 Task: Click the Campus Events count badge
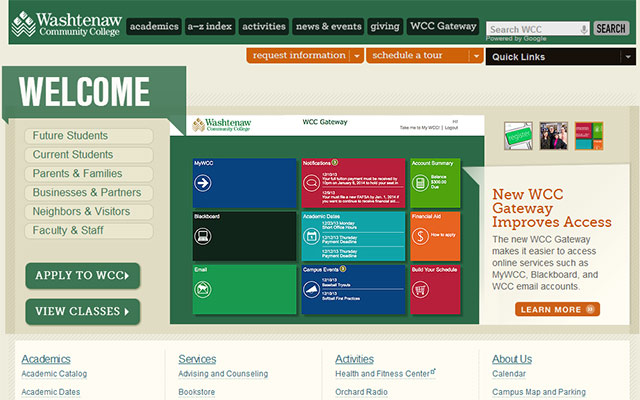tap(343, 269)
